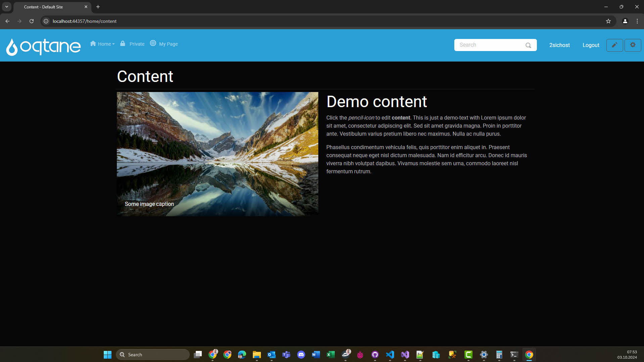Navigate to My Page

click(164, 44)
